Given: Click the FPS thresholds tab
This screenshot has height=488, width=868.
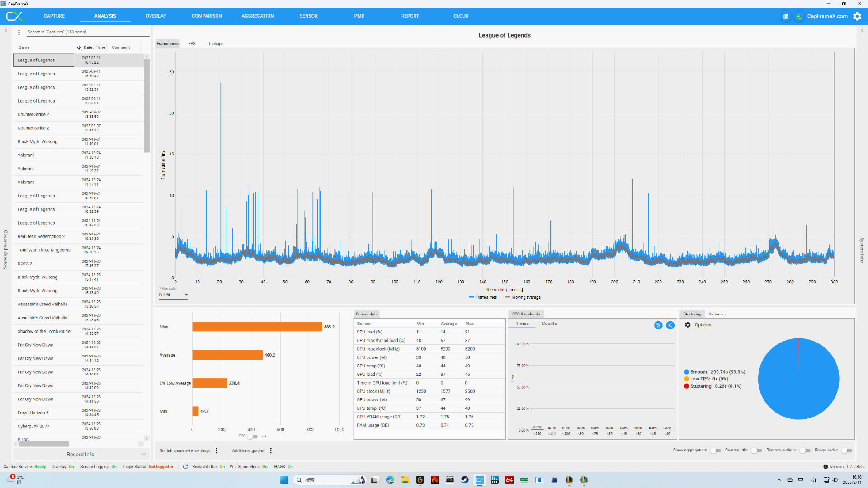Looking at the screenshot, I should tap(526, 314).
